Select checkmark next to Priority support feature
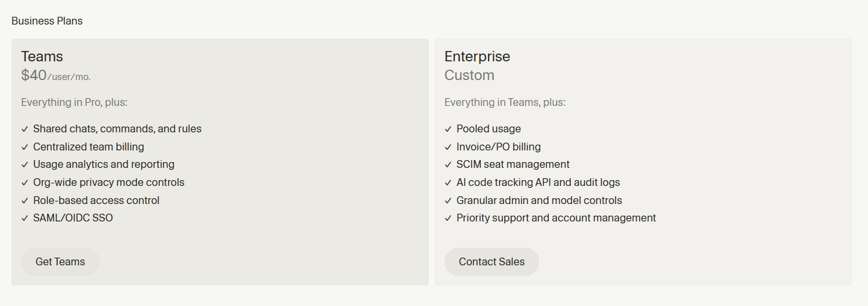This screenshot has height=306, width=868. tap(448, 218)
